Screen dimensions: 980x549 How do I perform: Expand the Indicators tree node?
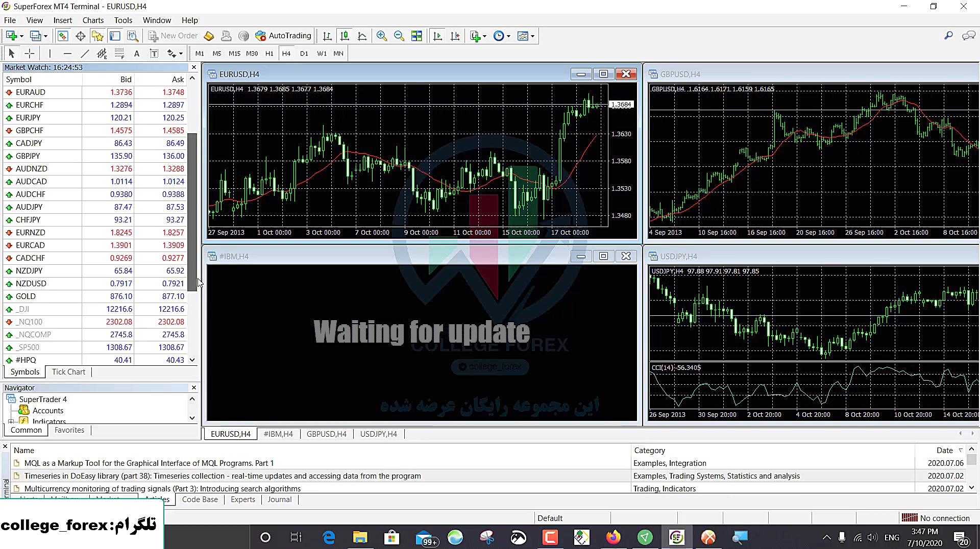tap(11, 421)
